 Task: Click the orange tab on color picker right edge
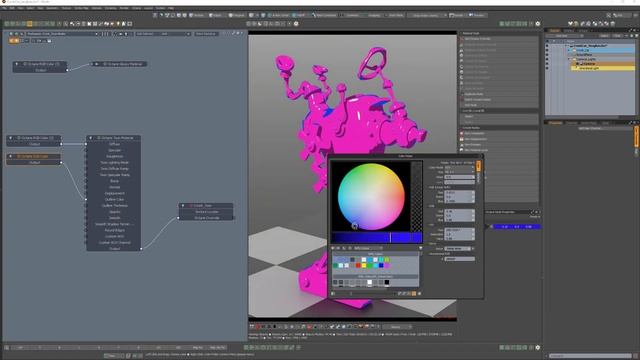478,165
